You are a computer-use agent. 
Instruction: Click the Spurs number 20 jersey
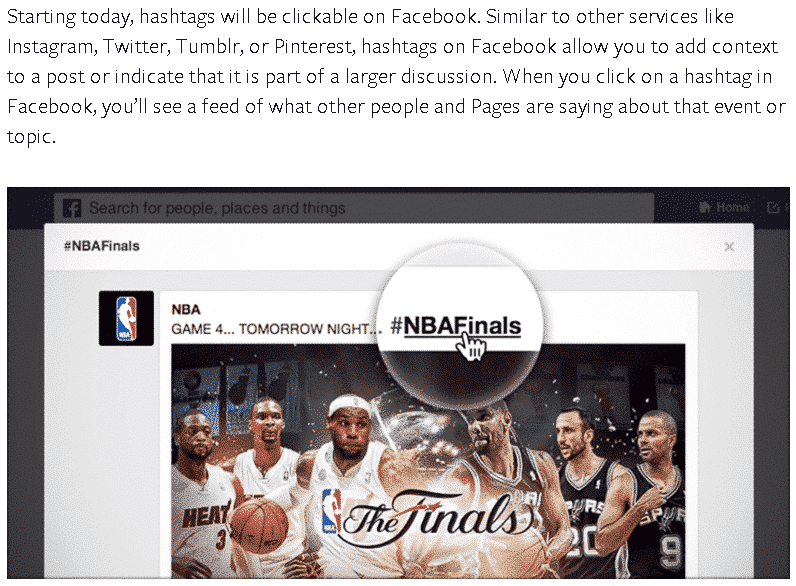pyautogui.click(x=584, y=518)
